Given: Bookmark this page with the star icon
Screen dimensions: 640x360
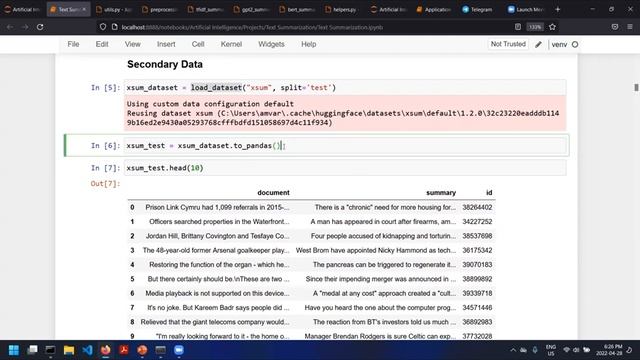Looking at the screenshot, I should [x=552, y=27].
